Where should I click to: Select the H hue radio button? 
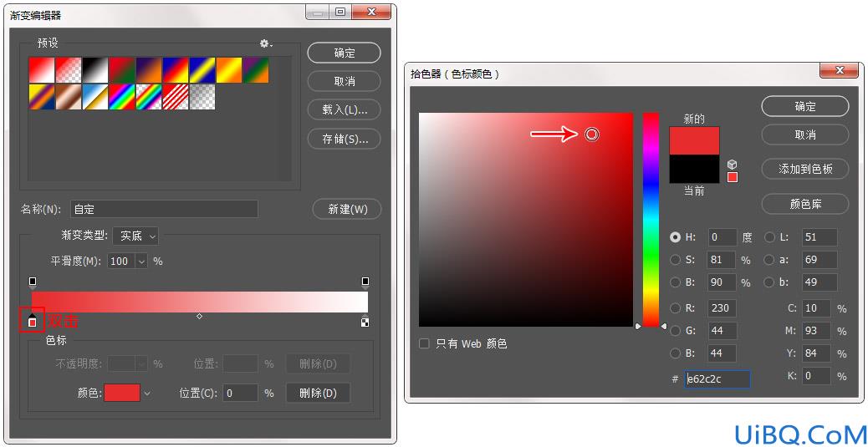point(676,237)
